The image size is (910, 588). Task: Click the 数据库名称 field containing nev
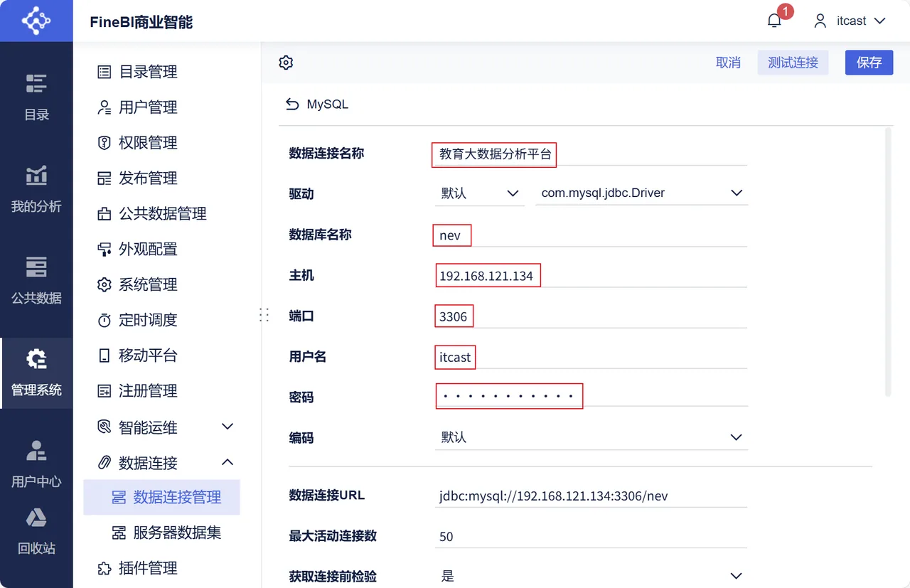pyautogui.click(x=591, y=235)
